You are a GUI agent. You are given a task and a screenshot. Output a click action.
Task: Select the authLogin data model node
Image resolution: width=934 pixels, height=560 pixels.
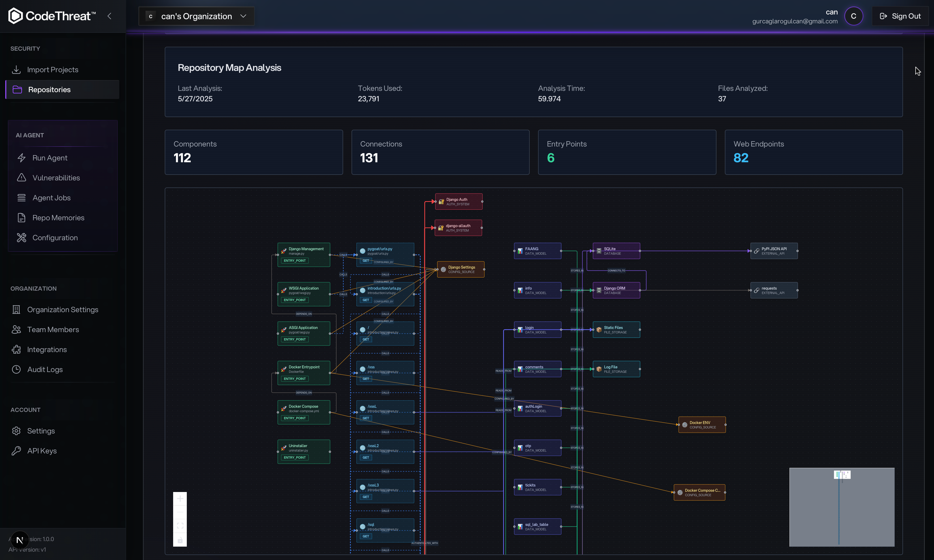pyautogui.click(x=538, y=408)
